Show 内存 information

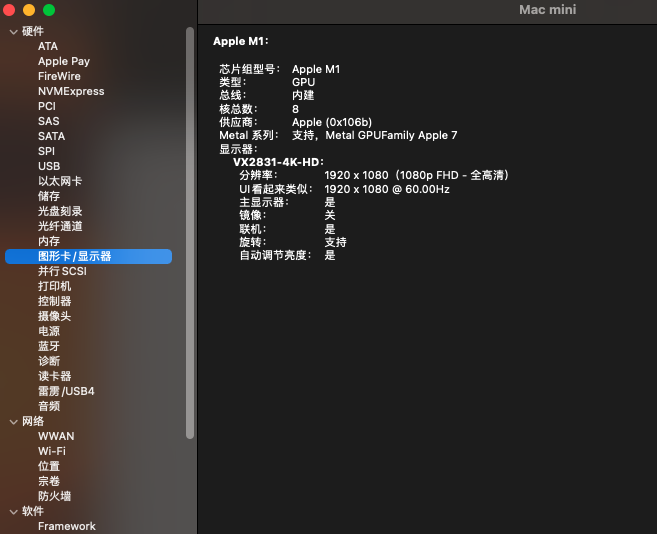49,241
